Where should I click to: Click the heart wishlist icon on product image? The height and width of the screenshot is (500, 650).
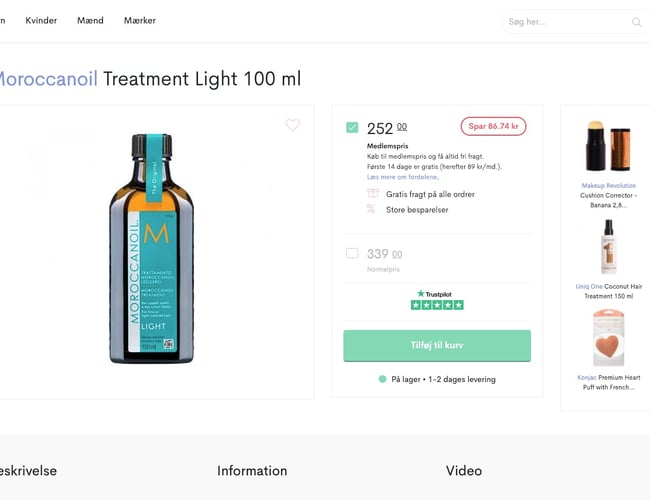(x=292, y=125)
